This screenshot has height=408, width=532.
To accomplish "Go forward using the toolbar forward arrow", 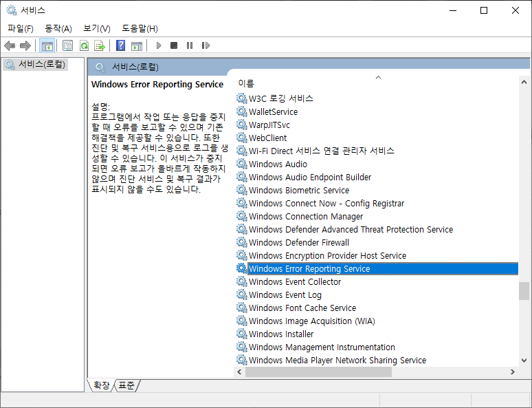I will [25, 45].
